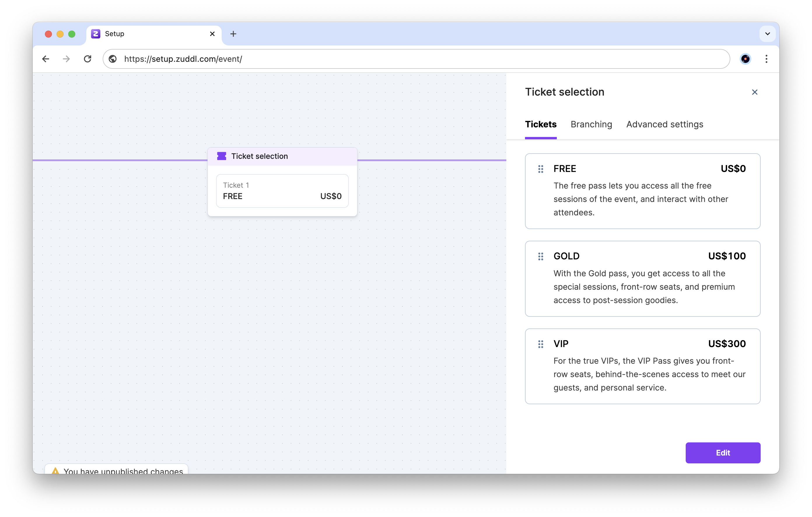Close the Ticket selection panel
The height and width of the screenshot is (517, 812).
point(754,92)
